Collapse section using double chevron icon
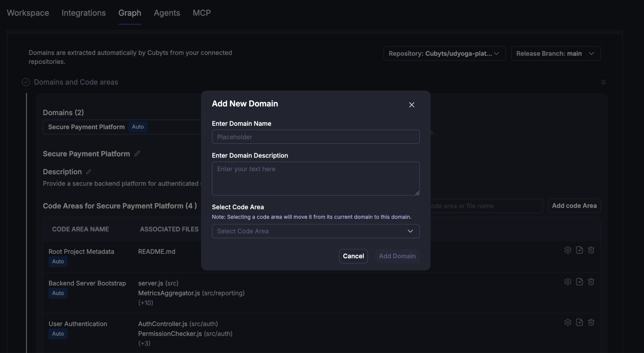The image size is (644, 353). point(603,82)
